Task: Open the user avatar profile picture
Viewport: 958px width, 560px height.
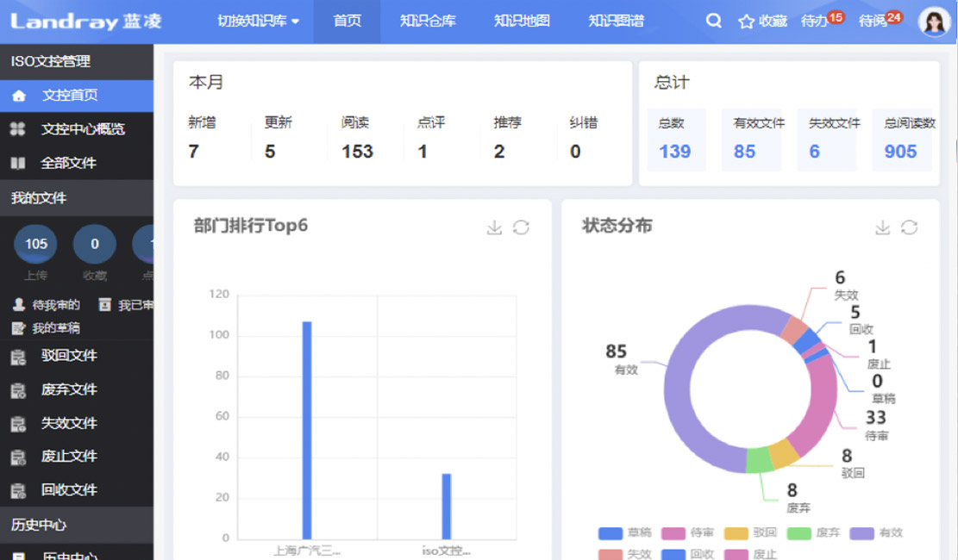Action: 934,22
